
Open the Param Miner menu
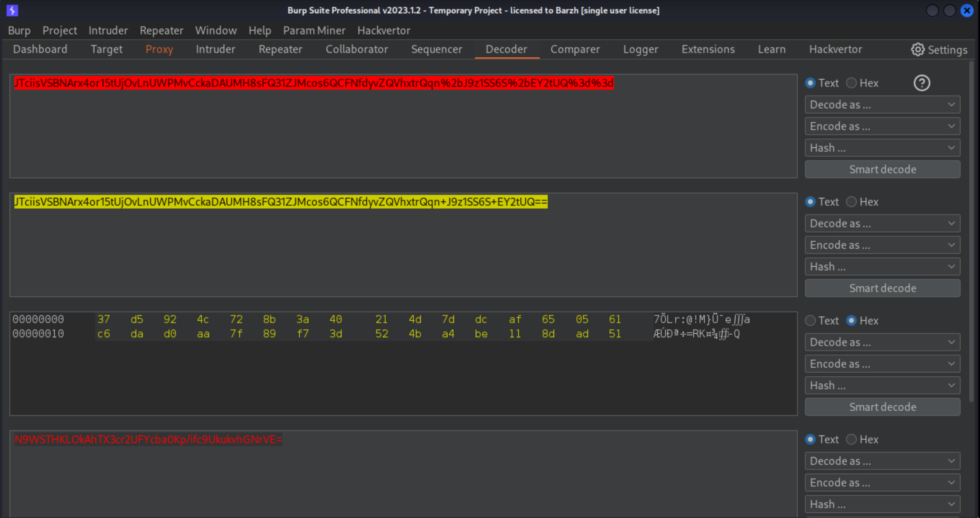click(x=314, y=30)
